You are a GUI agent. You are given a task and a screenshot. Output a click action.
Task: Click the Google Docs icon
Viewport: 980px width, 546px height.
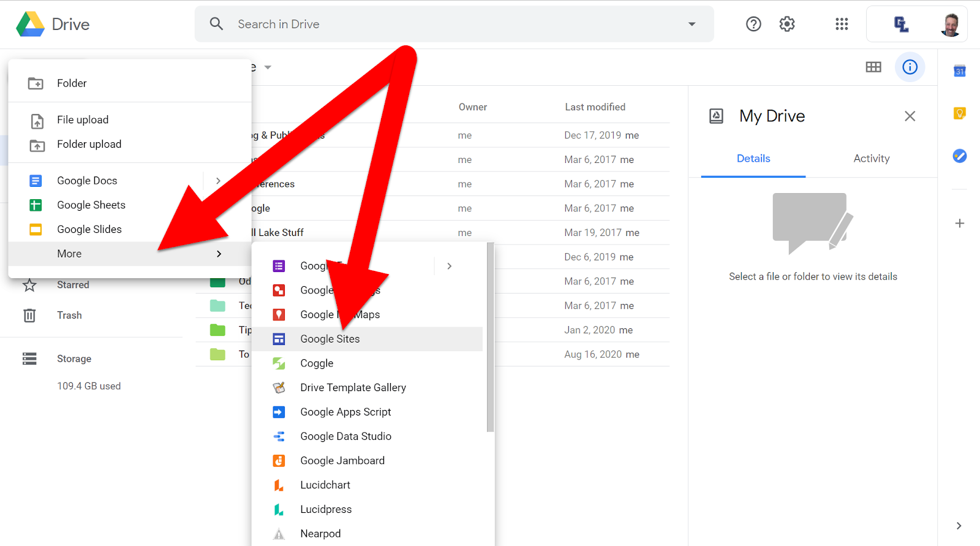36,181
